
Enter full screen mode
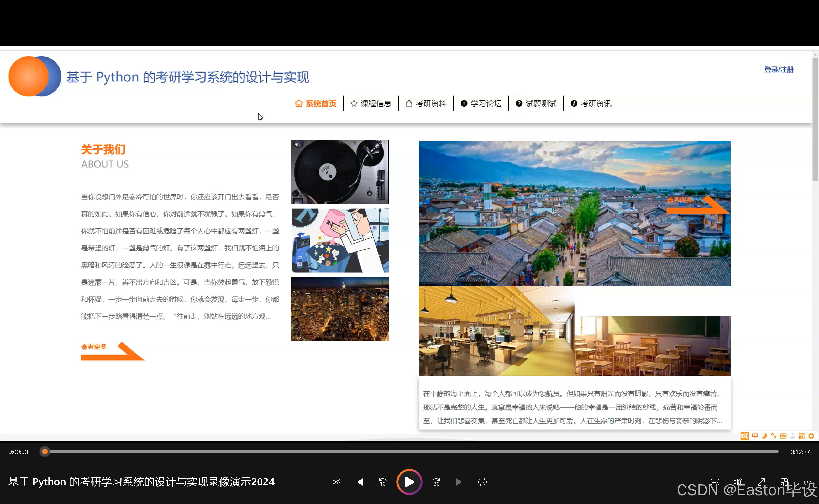761,482
